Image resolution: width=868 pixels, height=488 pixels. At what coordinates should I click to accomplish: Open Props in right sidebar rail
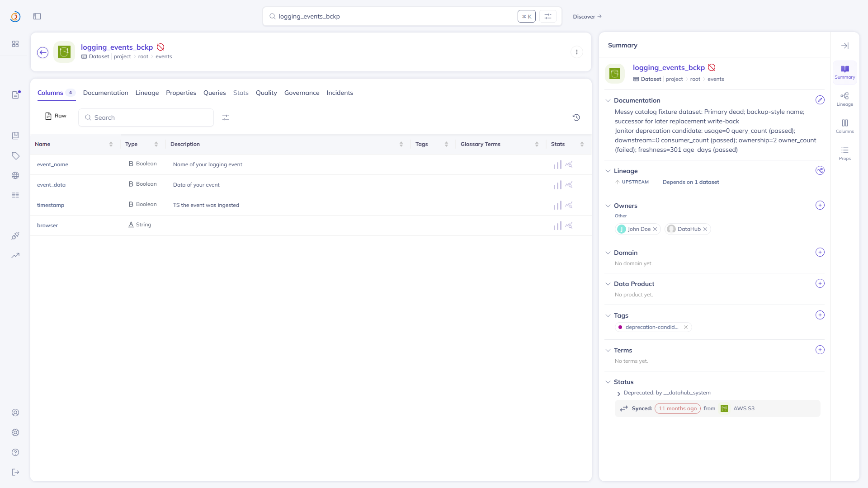[844, 153]
